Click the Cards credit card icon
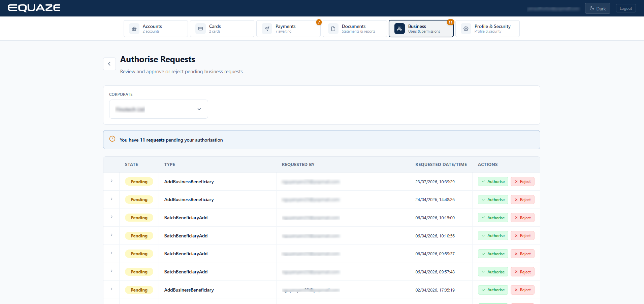 [200, 29]
